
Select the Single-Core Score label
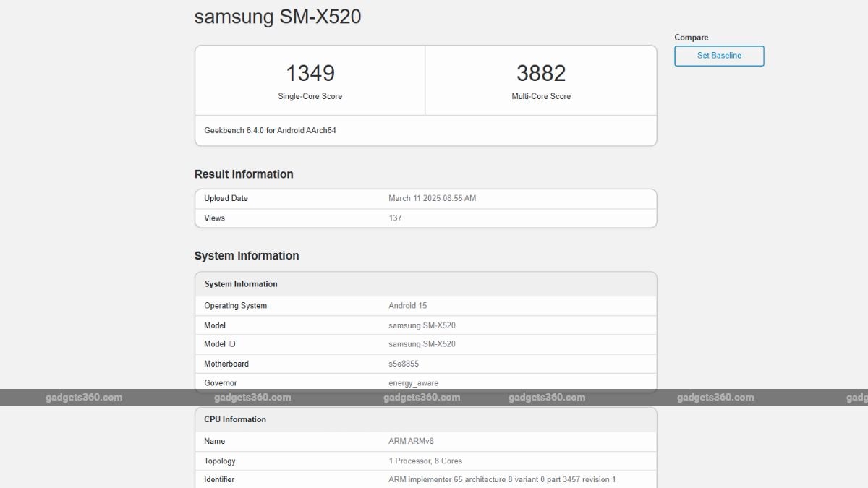pos(310,96)
